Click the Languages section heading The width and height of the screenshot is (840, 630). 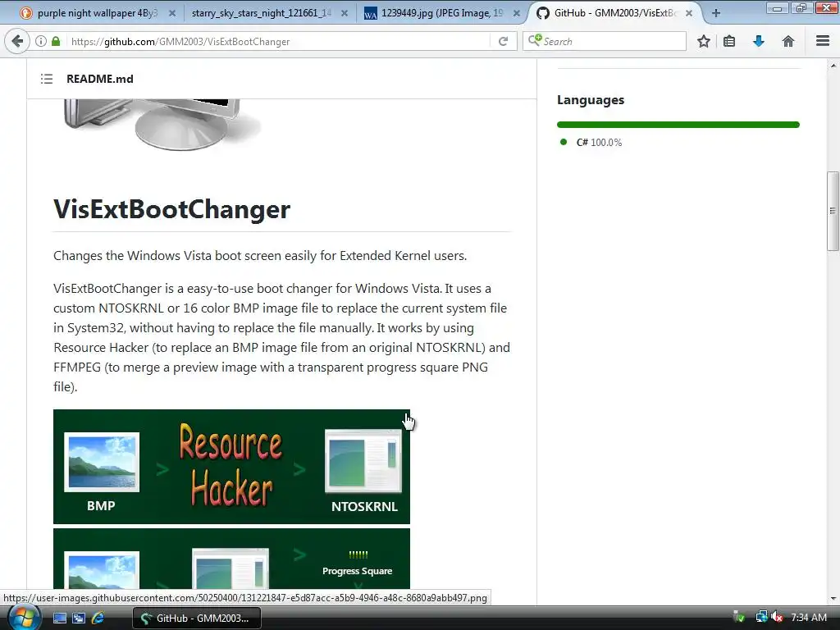click(591, 100)
